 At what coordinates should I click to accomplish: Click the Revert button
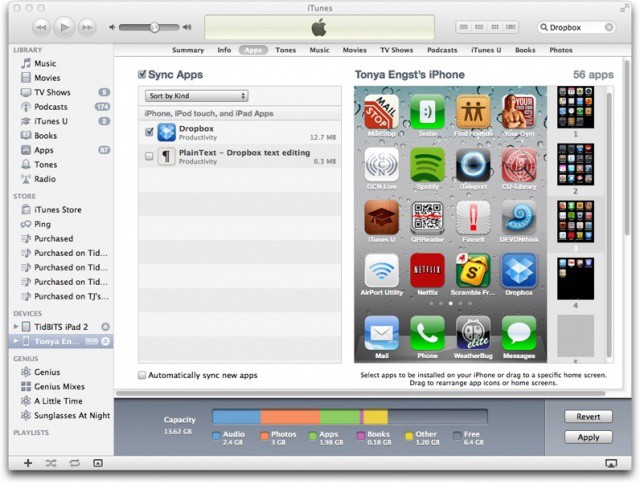coord(588,416)
